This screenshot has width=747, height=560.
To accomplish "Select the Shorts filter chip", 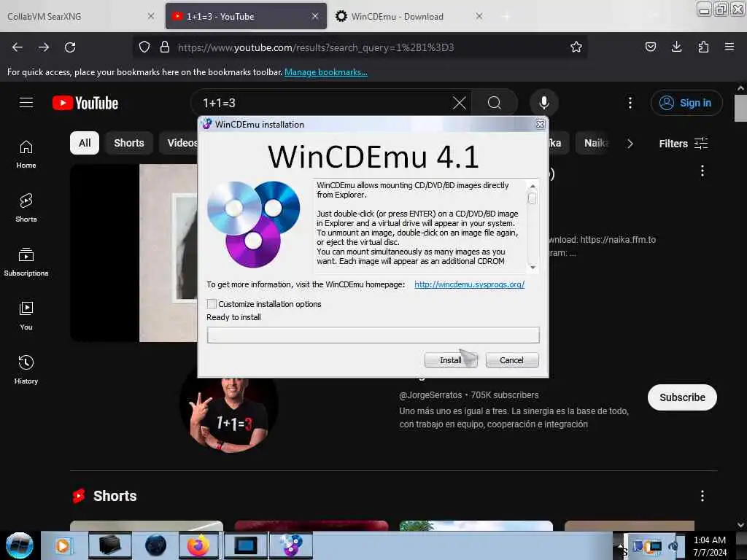I will coord(128,143).
